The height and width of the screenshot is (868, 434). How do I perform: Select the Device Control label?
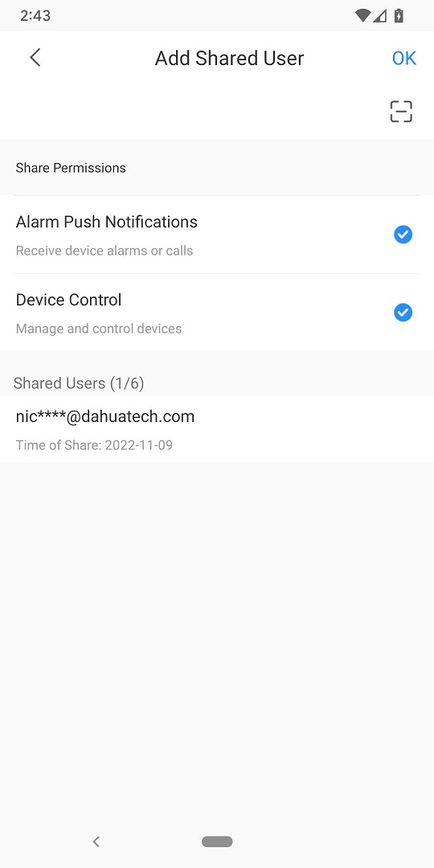(x=68, y=300)
